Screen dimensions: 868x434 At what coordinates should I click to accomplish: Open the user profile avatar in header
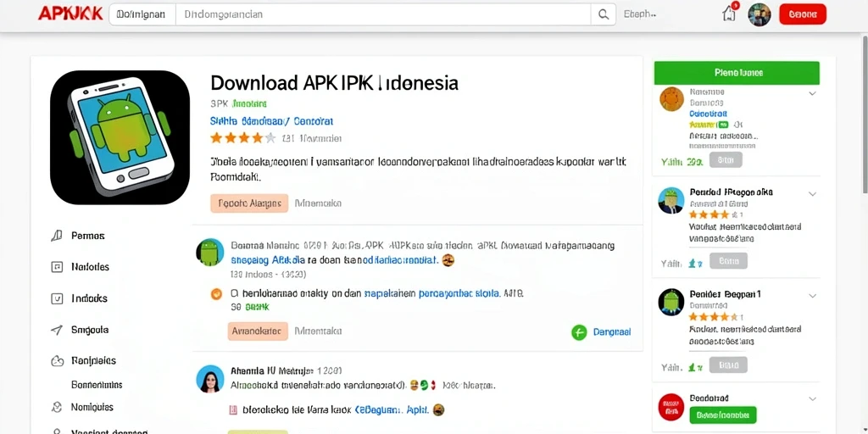(x=759, y=14)
